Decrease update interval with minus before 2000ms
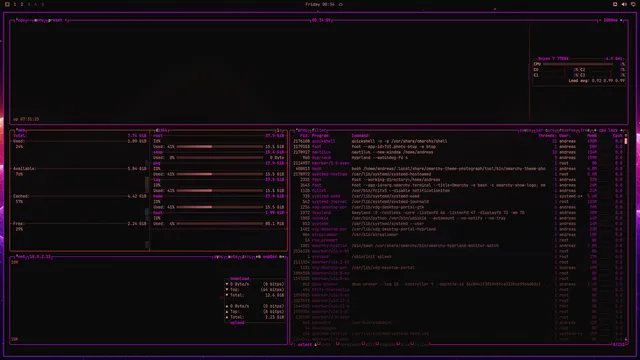The height and width of the screenshot is (360, 640). pyautogui.click(x=600, y=20)
